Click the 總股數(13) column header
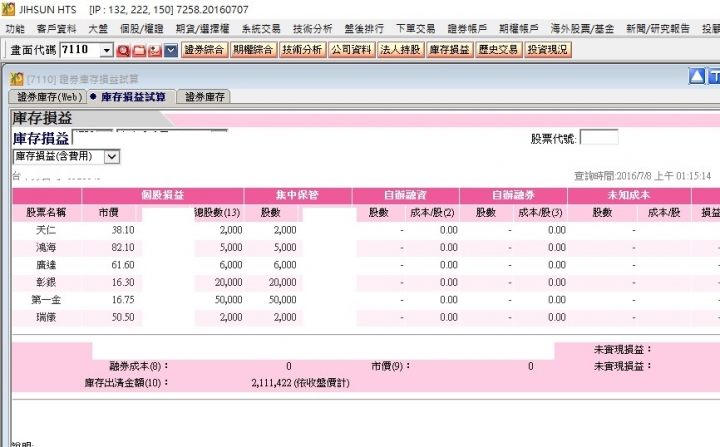 218,213
